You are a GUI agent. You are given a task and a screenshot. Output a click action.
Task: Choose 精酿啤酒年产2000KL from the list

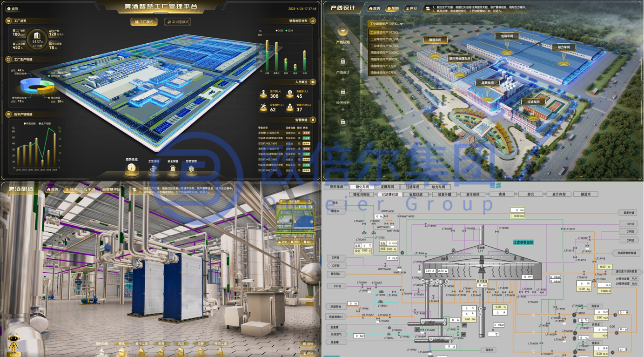384,53
